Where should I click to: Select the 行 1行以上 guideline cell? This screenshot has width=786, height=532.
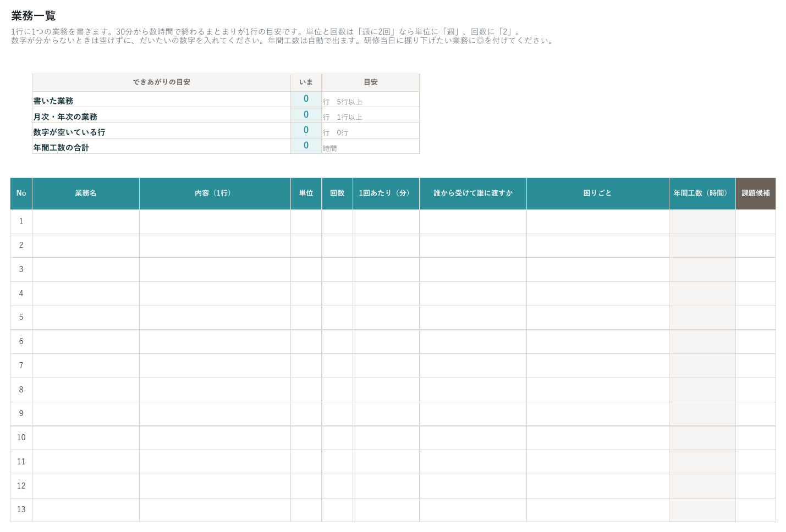[371, 115]
